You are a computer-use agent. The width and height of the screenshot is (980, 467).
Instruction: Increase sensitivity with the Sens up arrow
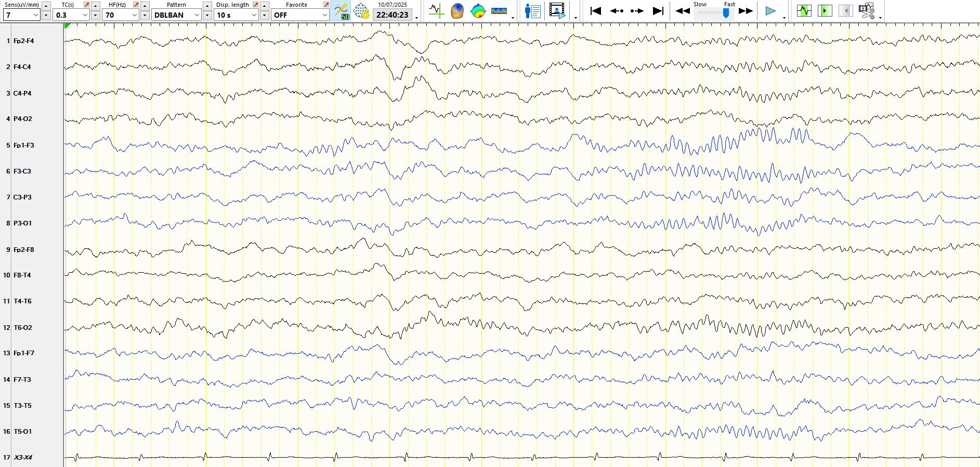click(x=46, y=6)
